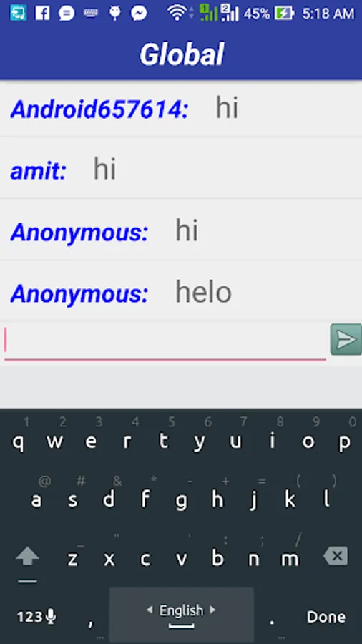Switch keyboard language with left arrow
The height and width of the screenshot is (644, 362).
tap(150, 610)
